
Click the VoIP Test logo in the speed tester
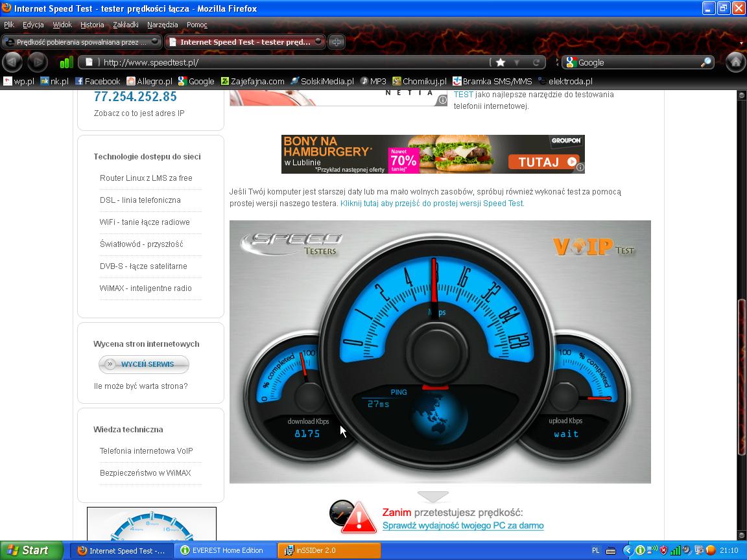pos(593,247)
